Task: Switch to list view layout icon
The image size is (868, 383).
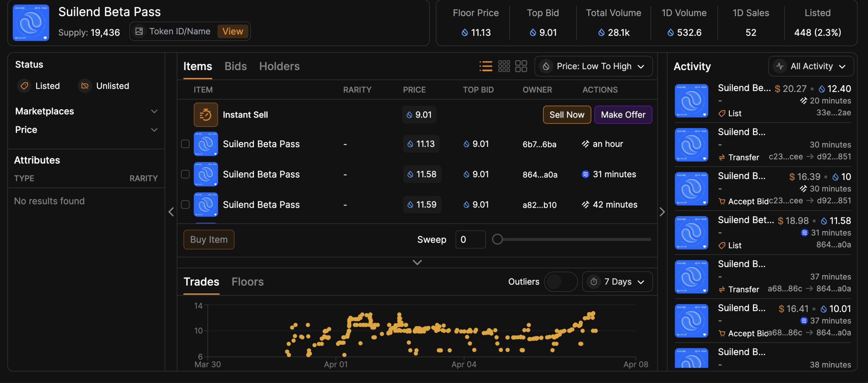Action: [486, 66]
